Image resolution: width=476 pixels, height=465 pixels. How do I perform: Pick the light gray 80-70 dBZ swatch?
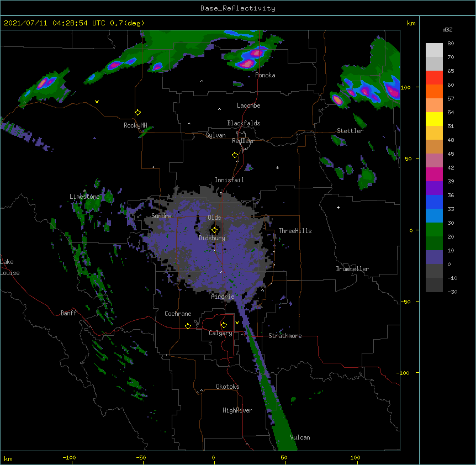click(x=434, y=50)
